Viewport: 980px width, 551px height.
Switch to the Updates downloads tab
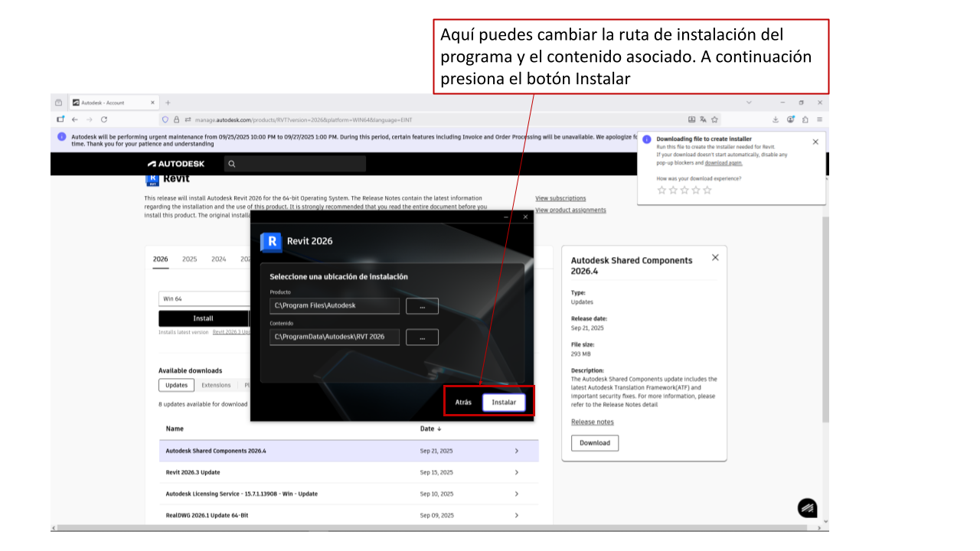pyautogui.click(x=177, y=385)
